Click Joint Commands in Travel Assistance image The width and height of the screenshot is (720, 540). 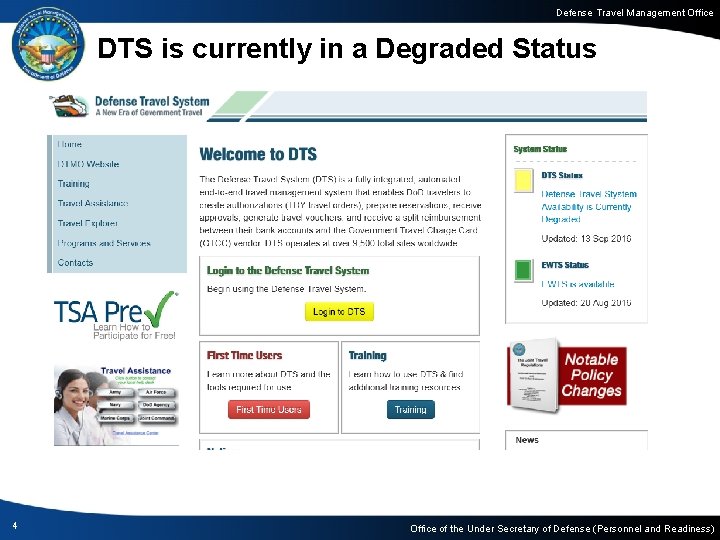point(157,418)
